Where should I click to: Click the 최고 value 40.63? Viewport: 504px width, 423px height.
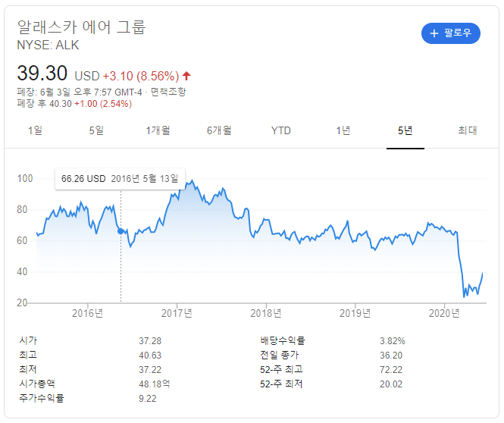(x=150, y=356)
